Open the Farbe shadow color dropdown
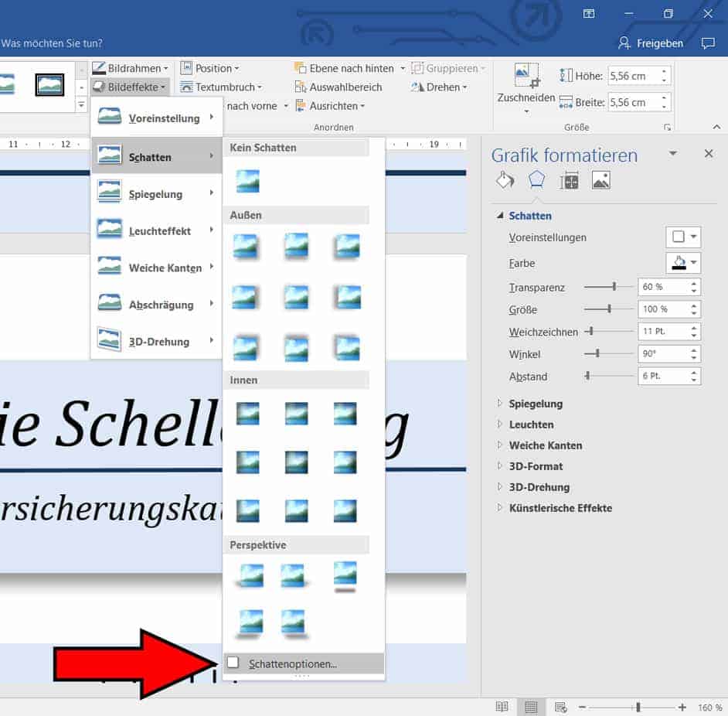 [683, 263]
